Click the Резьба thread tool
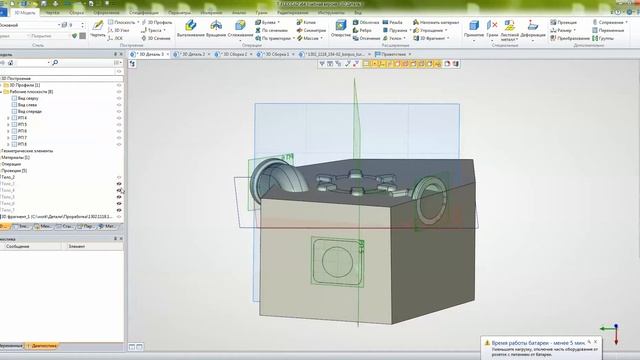Viewport: 640px width, 360px height. [x=392, y=22]
